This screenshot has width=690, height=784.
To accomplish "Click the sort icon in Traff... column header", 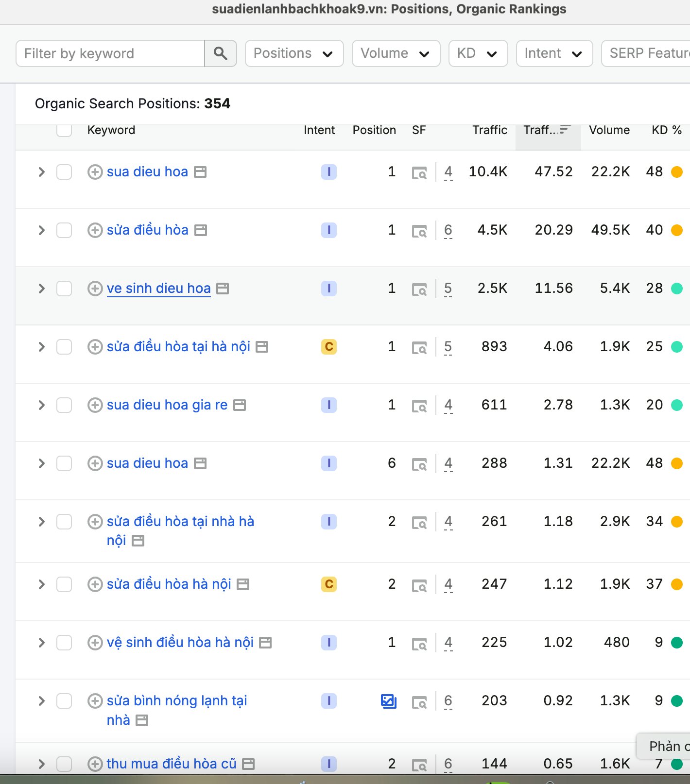I will point(565,130).
